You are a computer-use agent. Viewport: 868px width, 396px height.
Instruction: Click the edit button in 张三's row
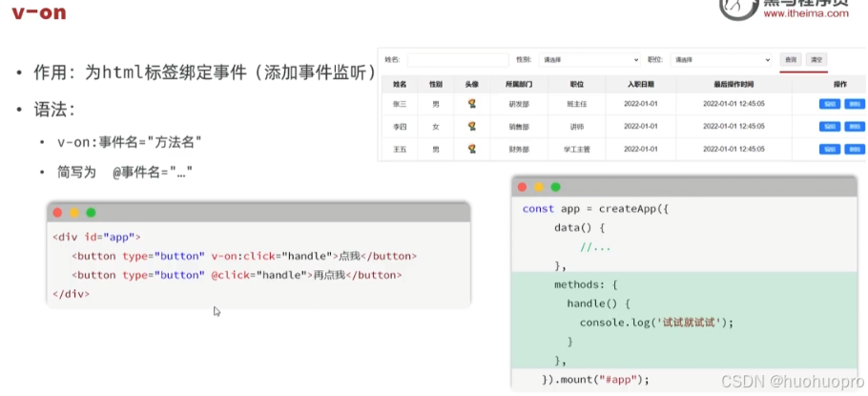click(x=829, y=104)
